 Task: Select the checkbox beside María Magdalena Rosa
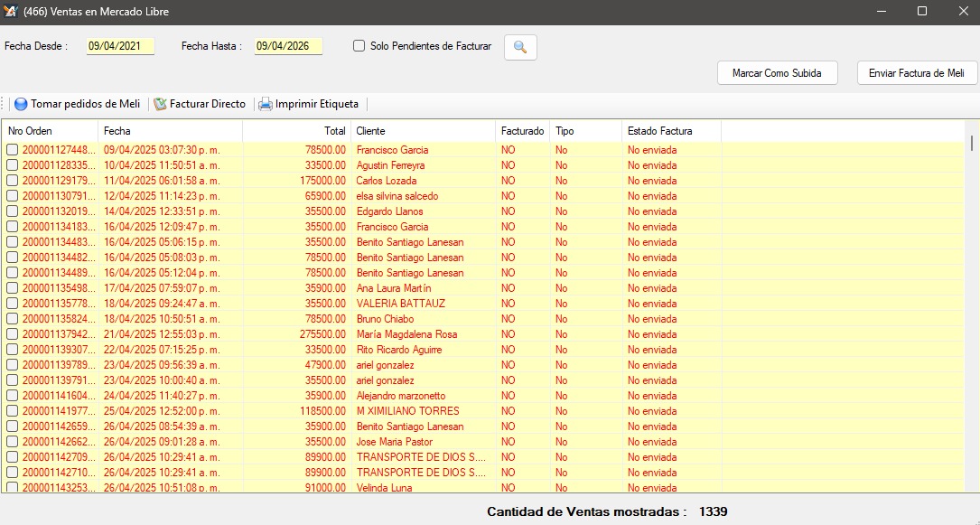pos(12,333)
